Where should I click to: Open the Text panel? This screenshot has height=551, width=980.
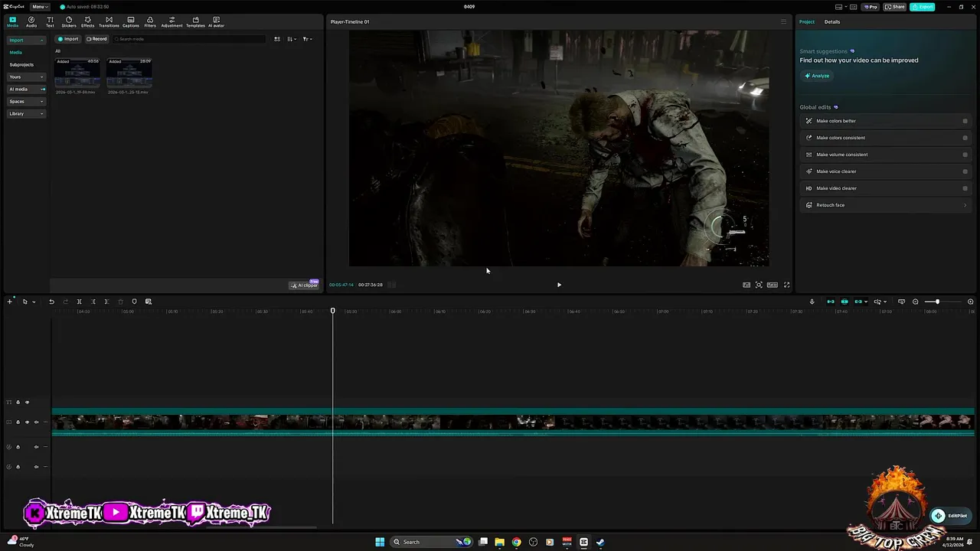point(50,21)
